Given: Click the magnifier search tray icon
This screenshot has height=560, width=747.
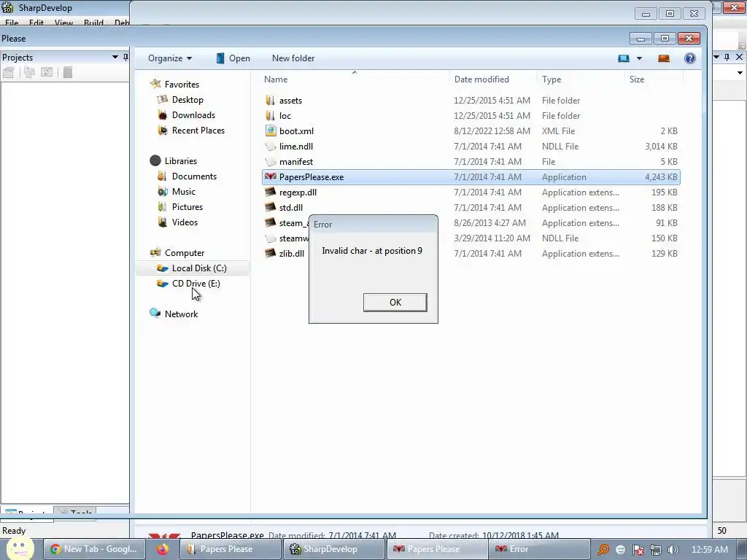Looking at the screenshot, I should point(603,550).
